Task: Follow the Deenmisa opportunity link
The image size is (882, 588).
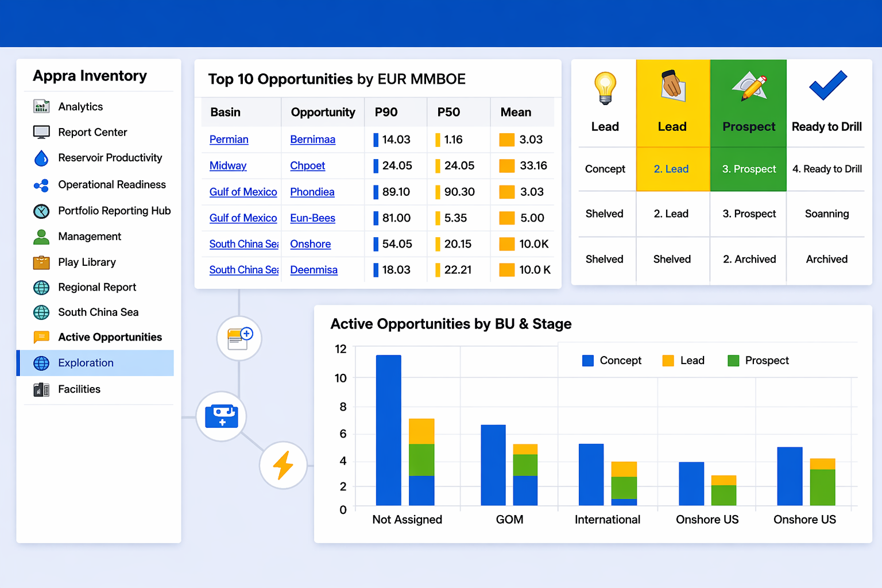Action: tap(314, 270)
